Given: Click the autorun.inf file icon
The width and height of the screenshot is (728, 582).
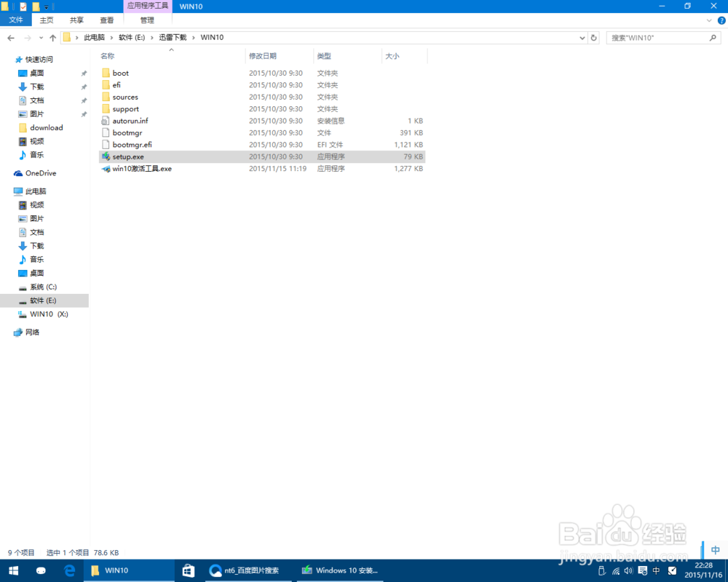Looking at the screenshot, I should 106,121.
